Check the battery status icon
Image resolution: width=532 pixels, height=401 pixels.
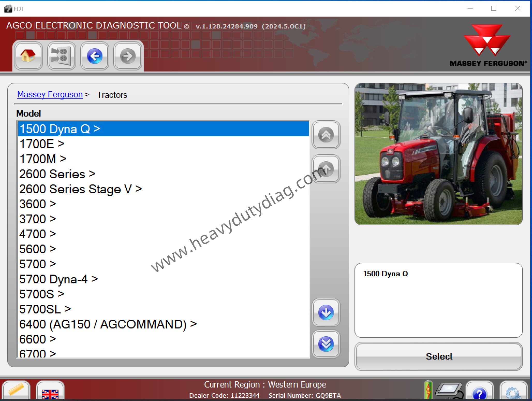[x=428, y=390]
